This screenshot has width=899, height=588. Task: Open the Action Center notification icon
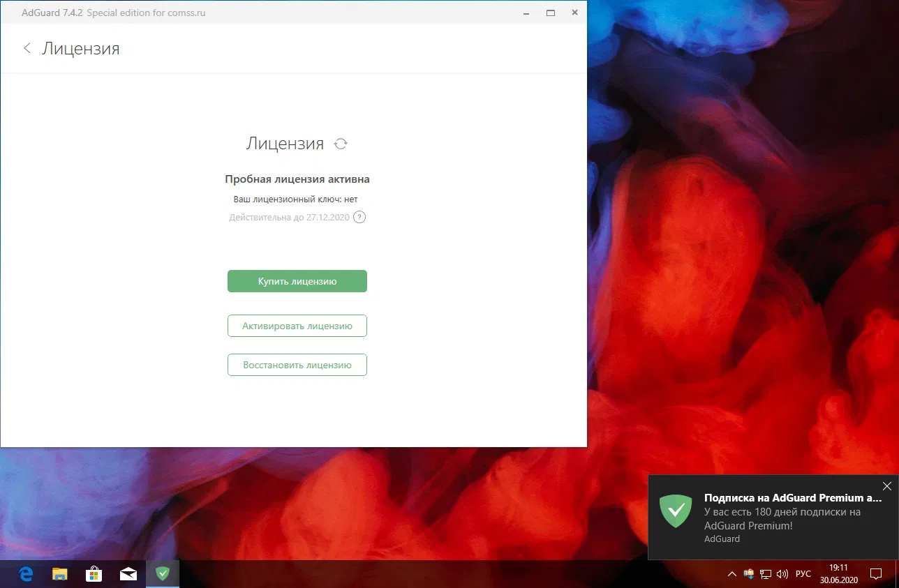877,573
